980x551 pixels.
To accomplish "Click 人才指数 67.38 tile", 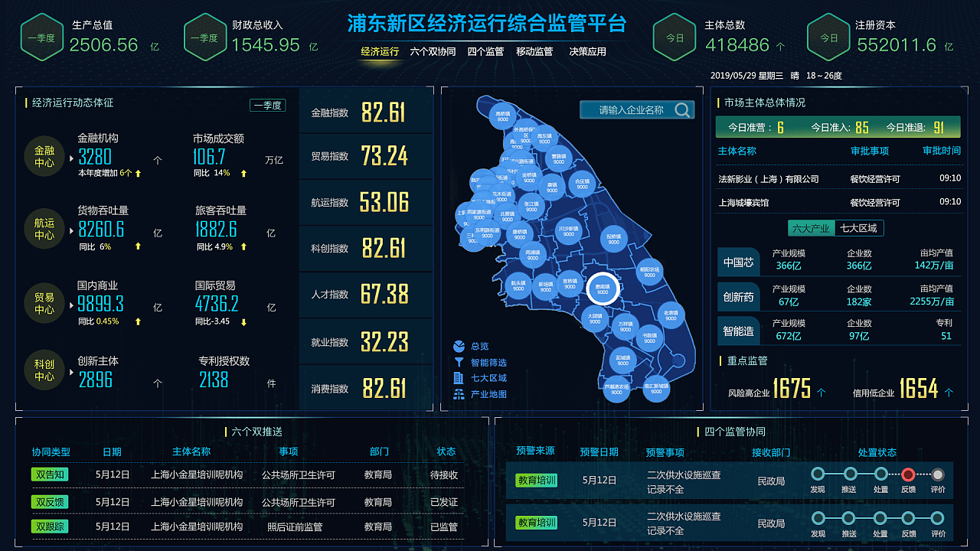I will click(366, 294).
